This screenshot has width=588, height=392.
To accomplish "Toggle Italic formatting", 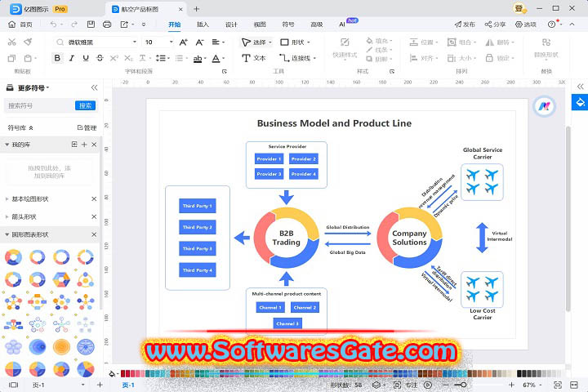I will pos(72,58).
